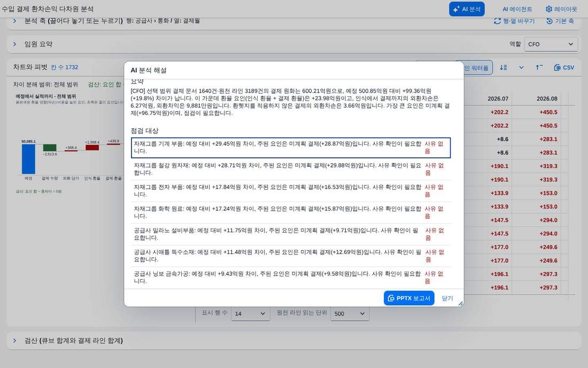This screenshot has height=368, width=588.
Task: Select the 자재그룹 철강 원자재 inspection item
Action: (x=291, y=169)
